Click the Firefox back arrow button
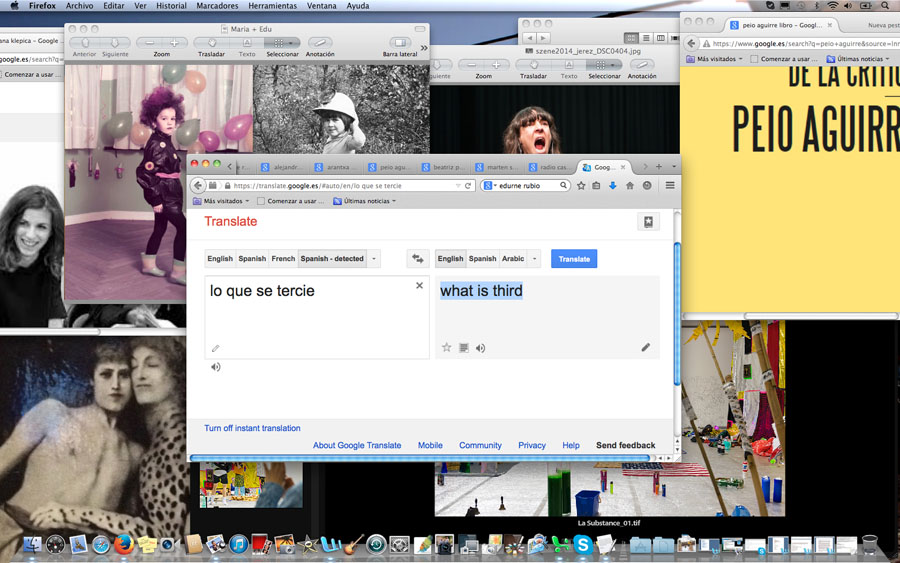Screen dimensions: 900x563 click(x=198, y=185)
